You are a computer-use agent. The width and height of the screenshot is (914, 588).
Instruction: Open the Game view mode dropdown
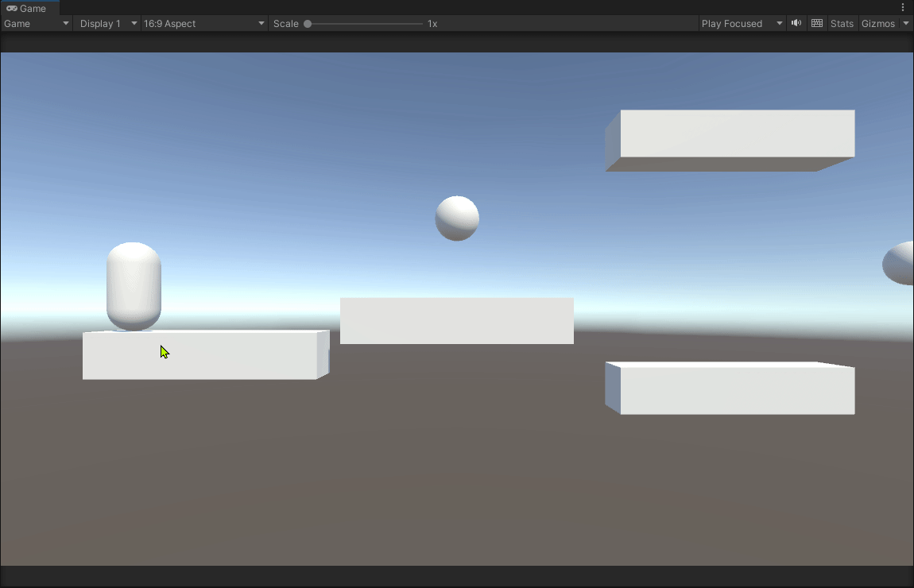(36, 23)
